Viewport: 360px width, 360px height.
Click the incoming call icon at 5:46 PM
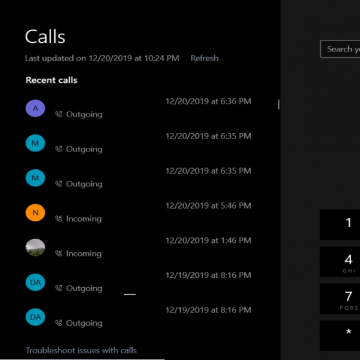(x=59, y=219)
